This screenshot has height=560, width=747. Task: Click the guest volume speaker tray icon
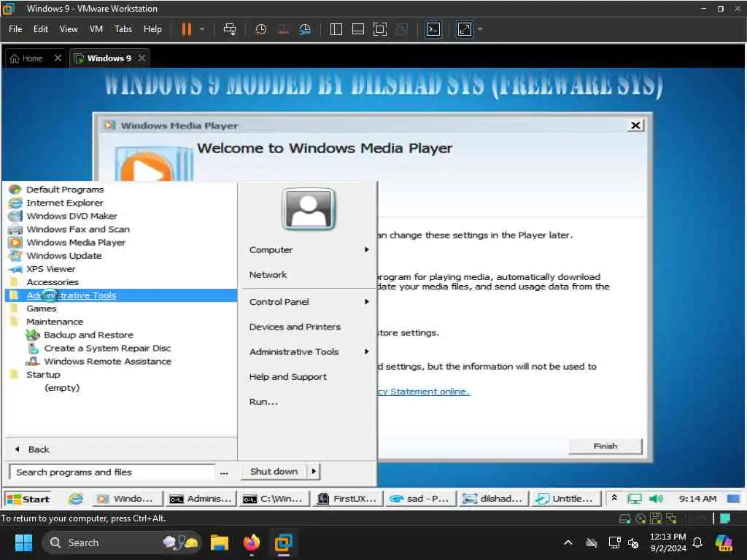point(656,499)
